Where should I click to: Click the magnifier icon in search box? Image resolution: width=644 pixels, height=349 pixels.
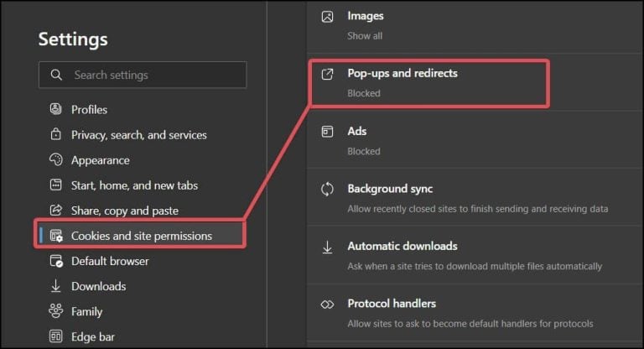tap(56, 75)
